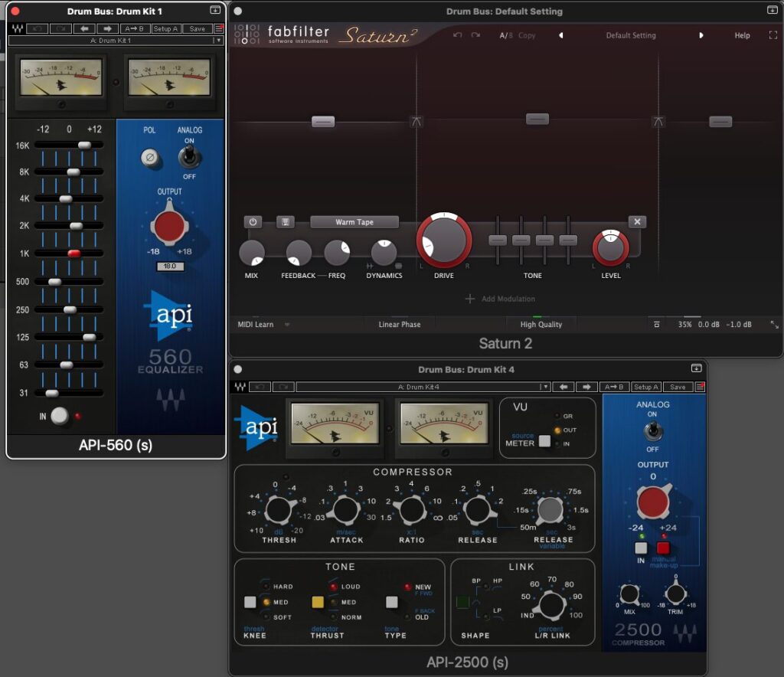Toggle the green SHAPE link button

[x=462, y=602]
